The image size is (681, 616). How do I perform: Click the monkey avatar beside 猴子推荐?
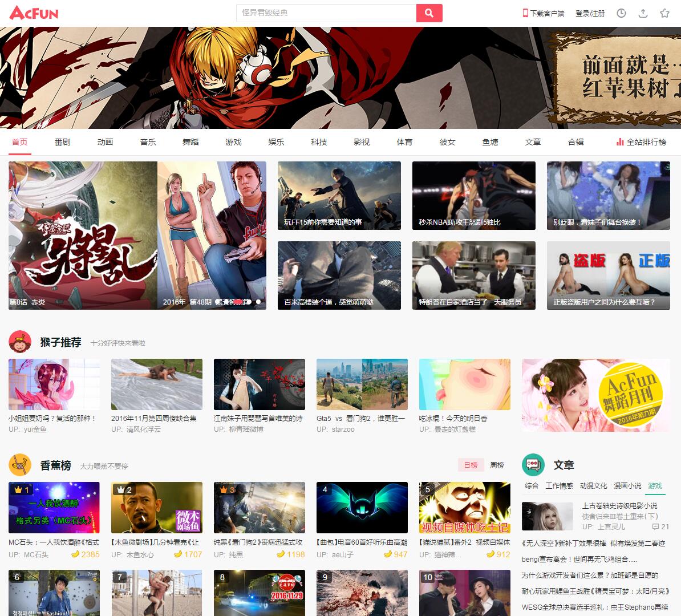click(19, 342)
